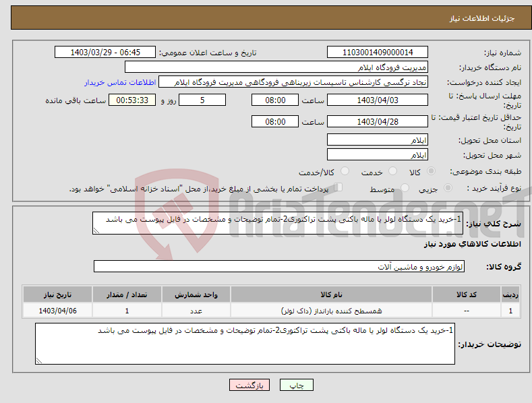Click the remaining days field showing 5
Viewport: 532px width, 403px height.
point(202,100)
